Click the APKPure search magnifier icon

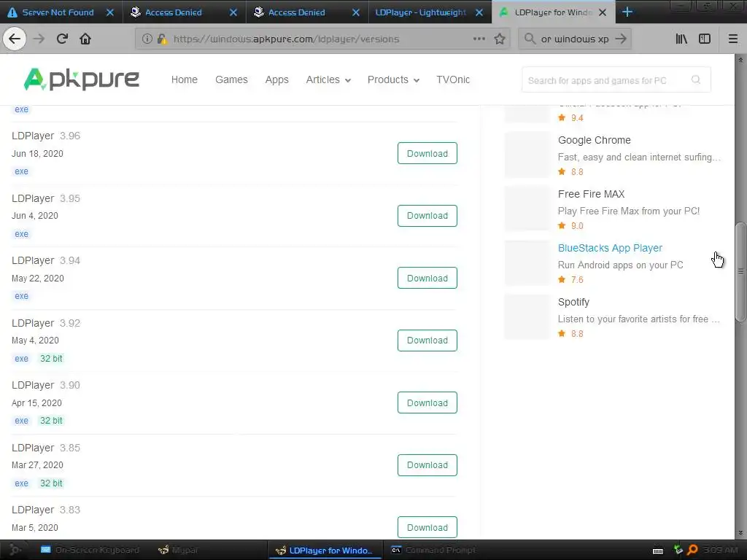(696, 79)
